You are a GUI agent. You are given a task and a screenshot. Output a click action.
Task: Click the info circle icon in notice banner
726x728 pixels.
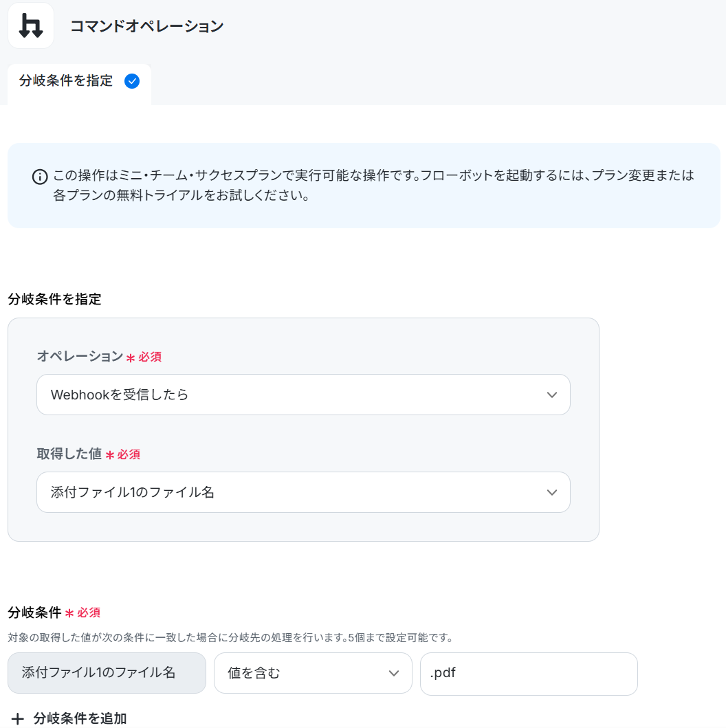tap(40, 177)
